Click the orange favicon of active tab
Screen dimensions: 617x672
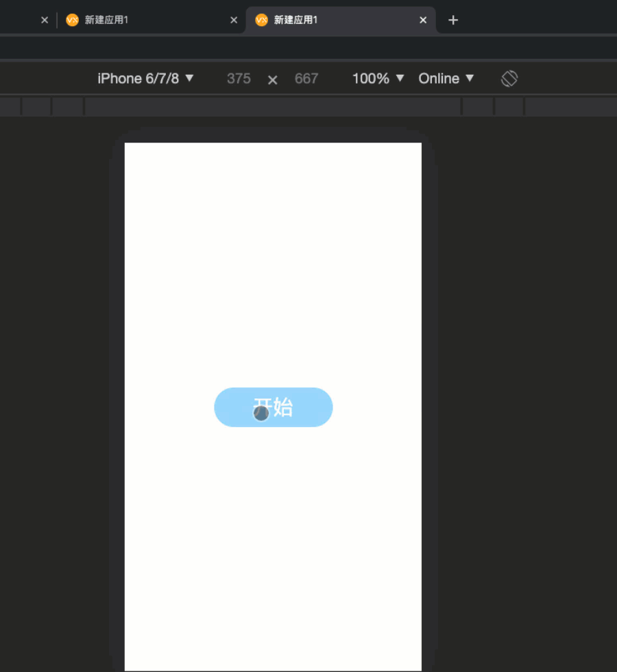click(261, 20)
